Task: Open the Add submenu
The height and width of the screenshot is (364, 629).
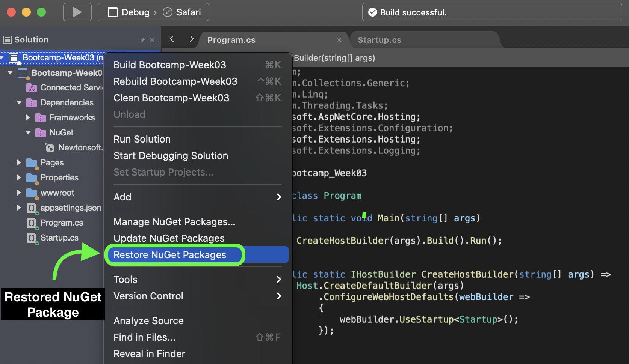Action: [122, 197]
